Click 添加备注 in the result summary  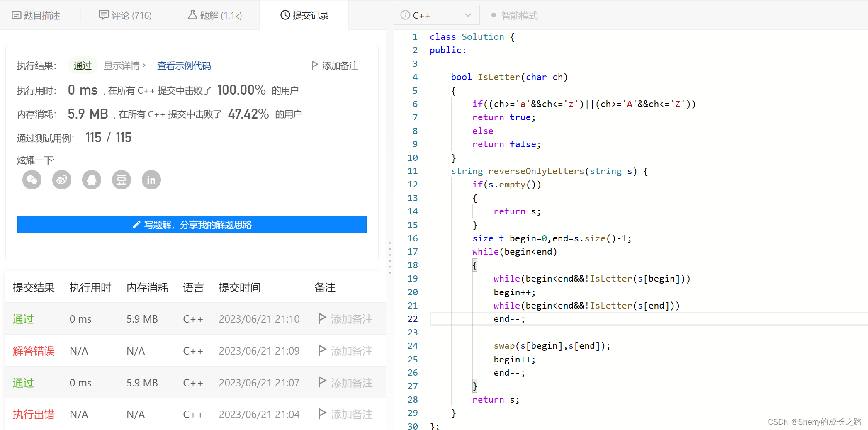tap(335, 66)
